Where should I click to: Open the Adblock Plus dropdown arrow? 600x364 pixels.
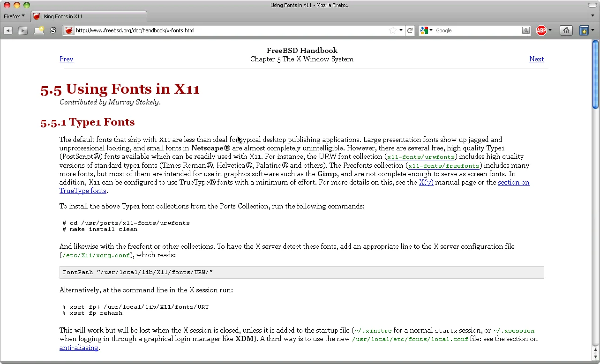point(550,30)
